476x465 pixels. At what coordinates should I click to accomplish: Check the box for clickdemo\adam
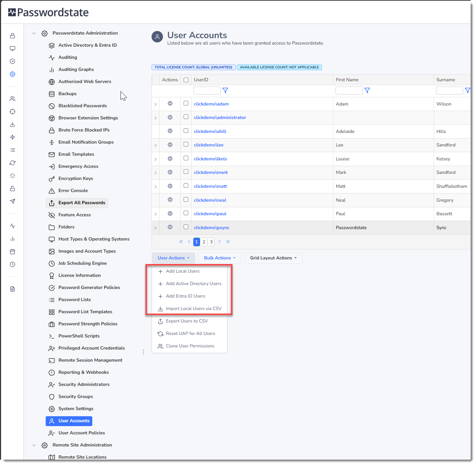(186, 103)
